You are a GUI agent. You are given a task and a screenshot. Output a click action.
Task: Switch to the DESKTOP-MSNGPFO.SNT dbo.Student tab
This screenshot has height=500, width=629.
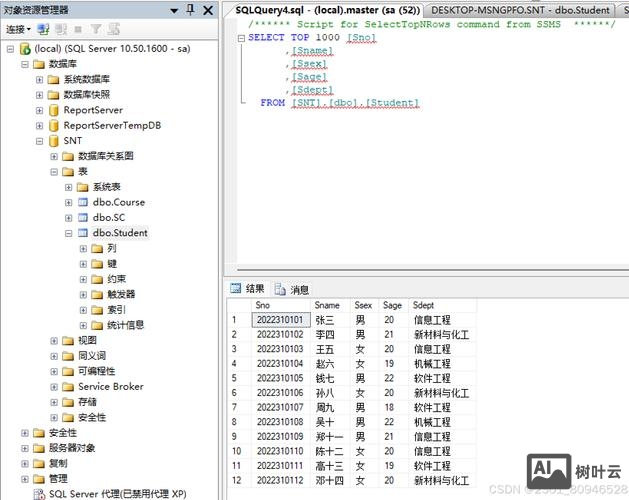[520, 10]
